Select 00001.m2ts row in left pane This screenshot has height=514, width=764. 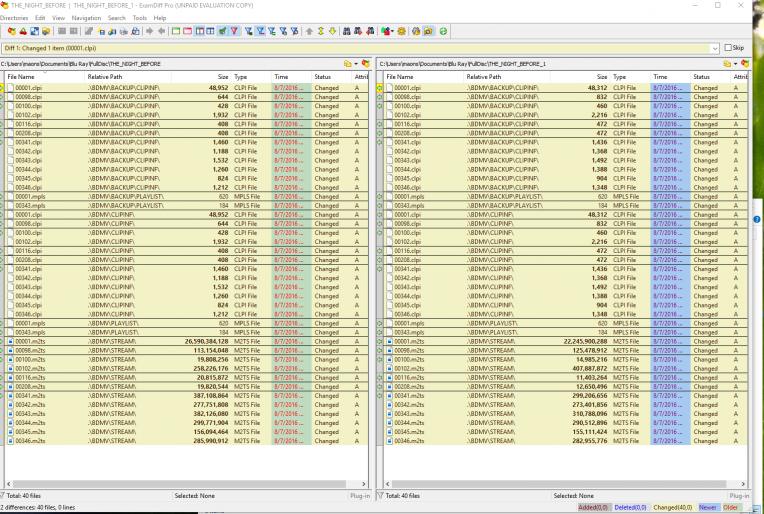187,342
